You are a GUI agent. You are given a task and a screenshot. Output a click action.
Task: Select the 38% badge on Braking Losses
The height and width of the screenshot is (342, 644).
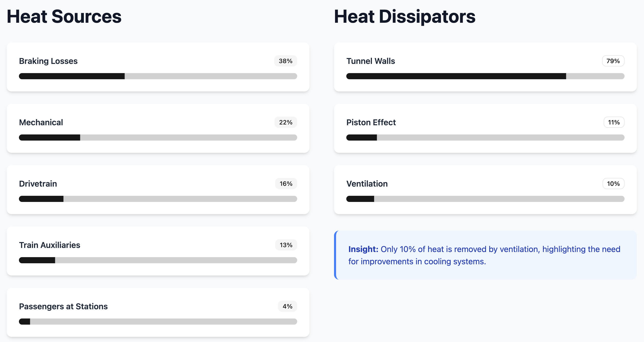point(286,61)
